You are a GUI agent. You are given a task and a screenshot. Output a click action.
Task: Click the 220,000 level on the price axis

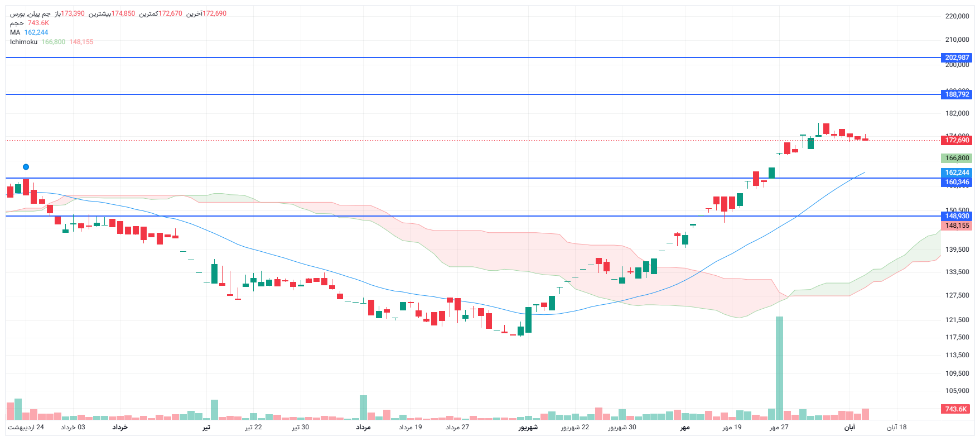[957, 16]
